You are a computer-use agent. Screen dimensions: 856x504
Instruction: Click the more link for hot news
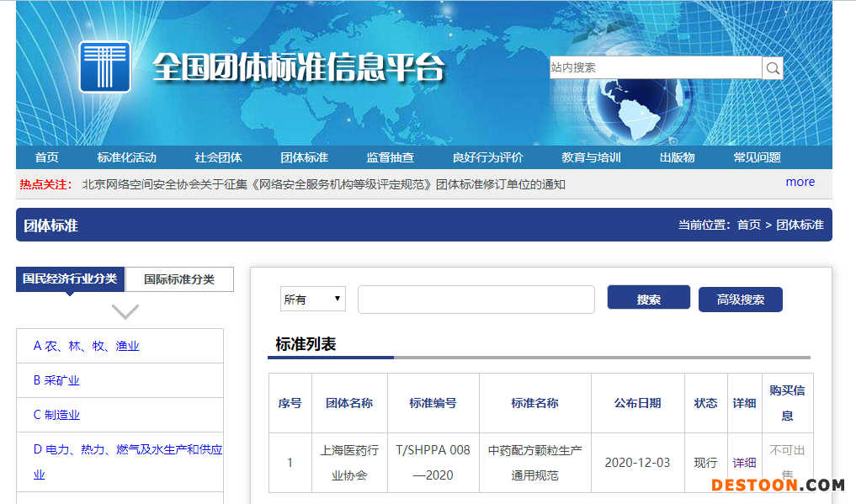click(x=800, y=182)
